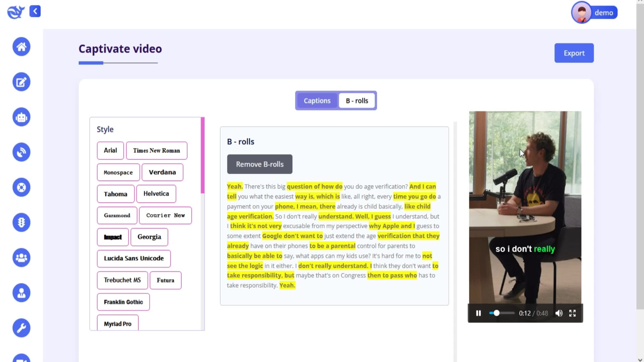Viewport: 644px width, 362px height.
Task: Open the Home icon in sidebar
Action: click(21, 47)
